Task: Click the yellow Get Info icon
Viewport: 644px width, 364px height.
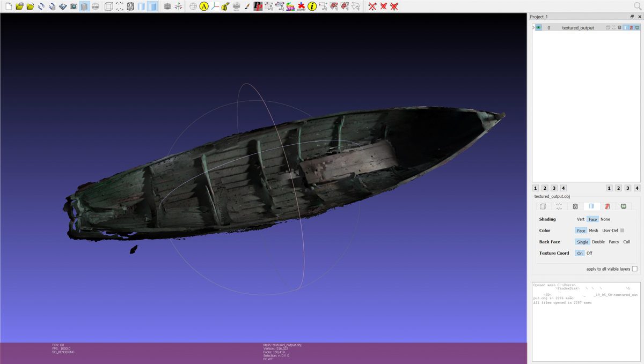Action: pyautogui.click(x=312, y=6)
